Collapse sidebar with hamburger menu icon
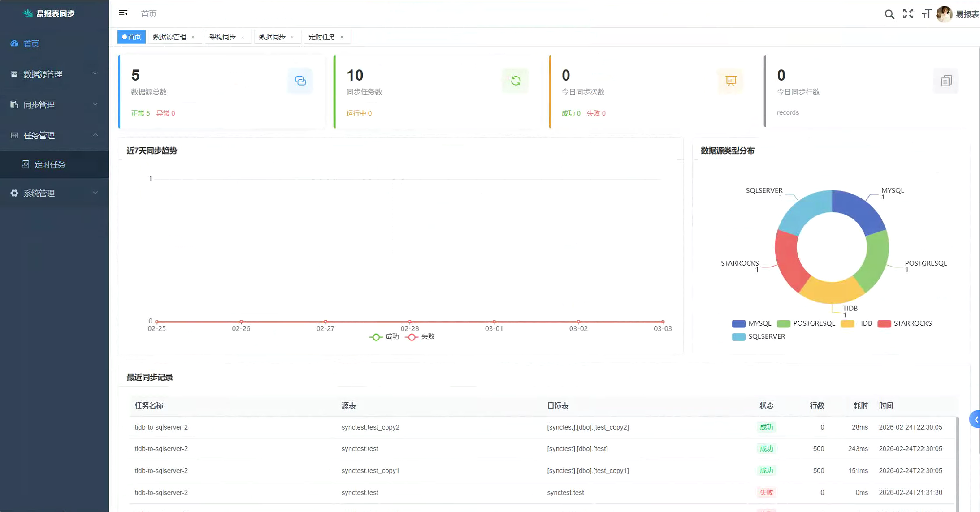This screenshot has width=980, height=512. point(123,14)
